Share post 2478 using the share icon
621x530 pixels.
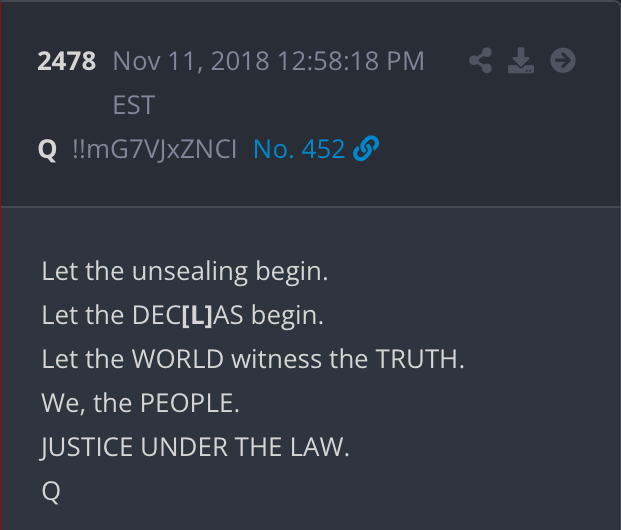click(x=481, y=61)
